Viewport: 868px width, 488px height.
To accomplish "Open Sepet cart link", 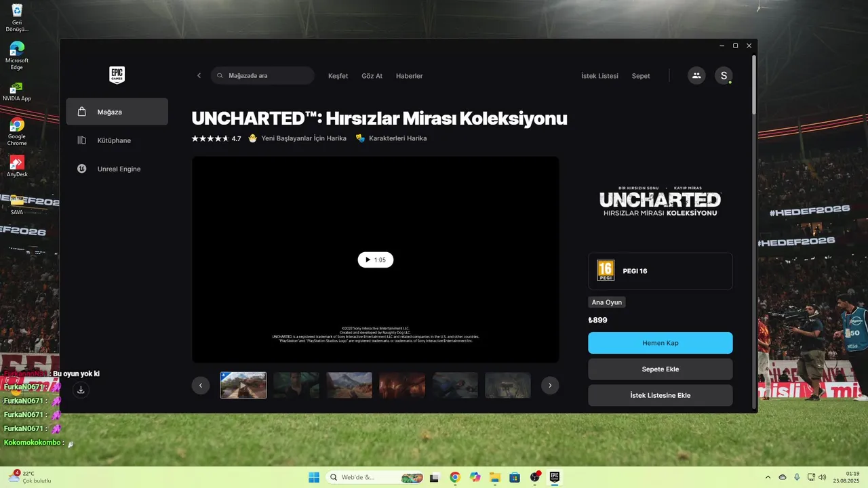I will coord(641,76).
